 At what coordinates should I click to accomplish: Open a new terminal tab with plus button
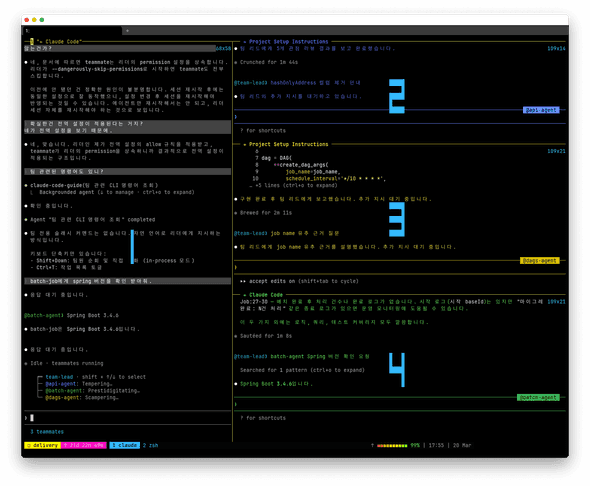(x=127, y=31)
